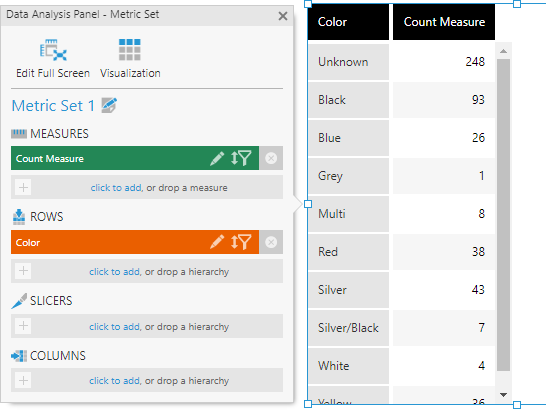Select the Silver/Black row label
Screen dimensions: 546x410
pos(348,328)
